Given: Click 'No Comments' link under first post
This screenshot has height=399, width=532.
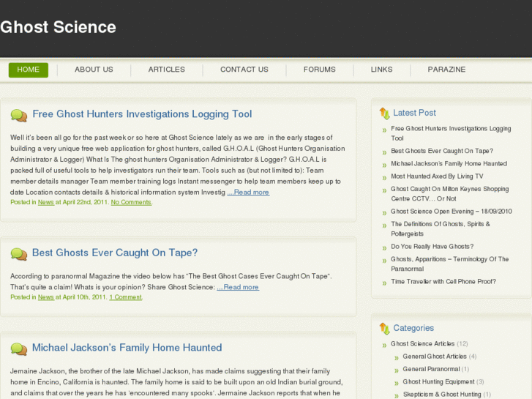Looking at the screenshot, I should coord(132,202).
